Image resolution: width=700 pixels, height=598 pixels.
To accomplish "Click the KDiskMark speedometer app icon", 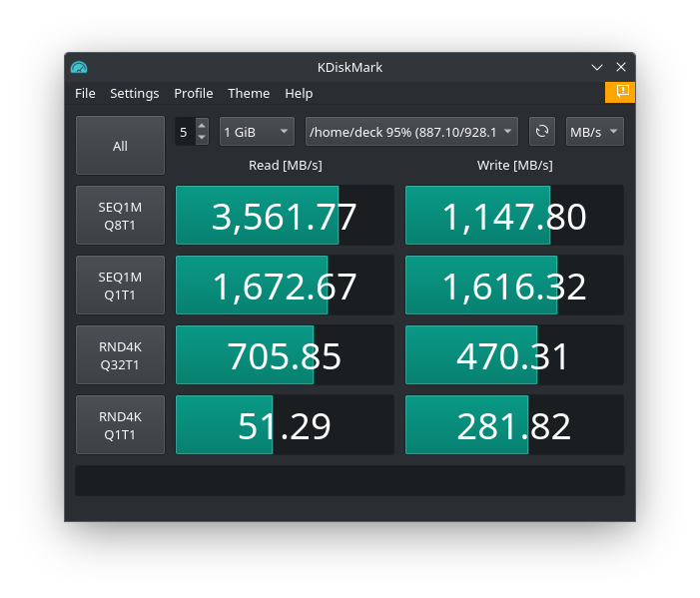I will click(79, 67).
